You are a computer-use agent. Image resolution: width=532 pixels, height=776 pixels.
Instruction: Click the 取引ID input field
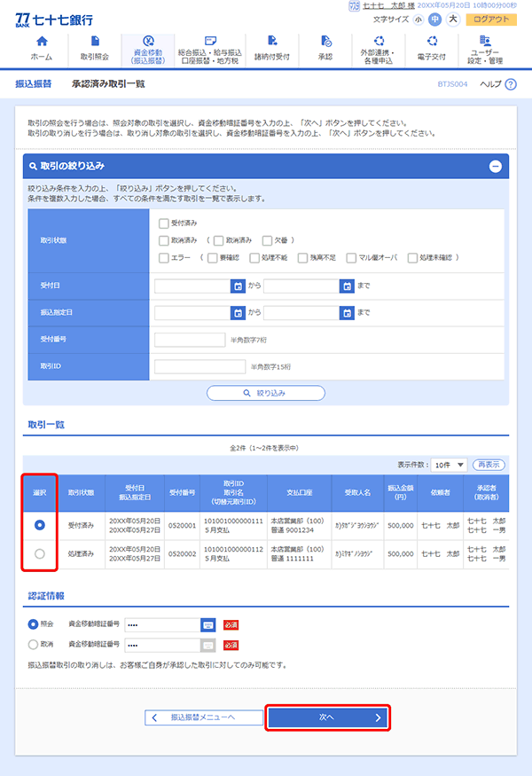click(199, 367)
